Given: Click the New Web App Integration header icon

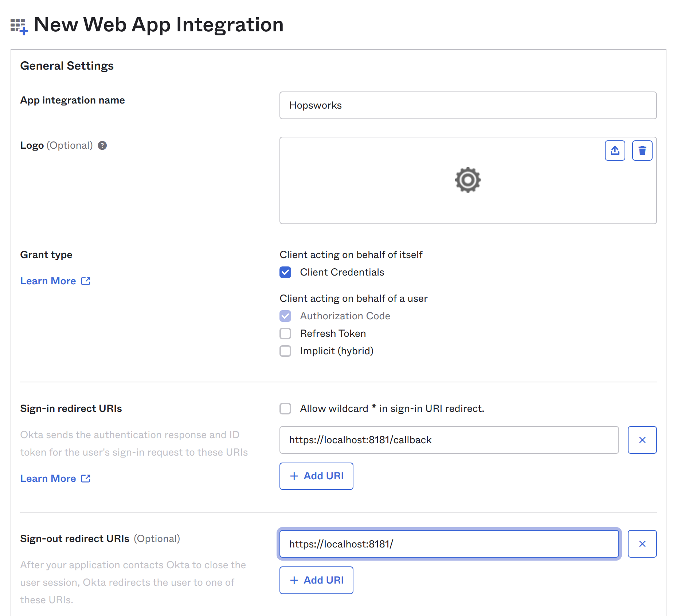Looking at the screenshot, I should (19, 25).
